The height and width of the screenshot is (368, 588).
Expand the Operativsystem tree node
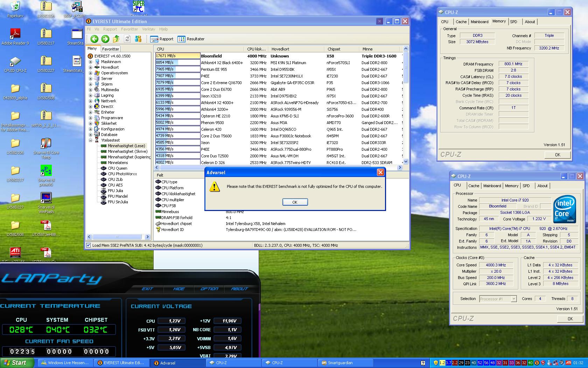(x=90, y=73)
